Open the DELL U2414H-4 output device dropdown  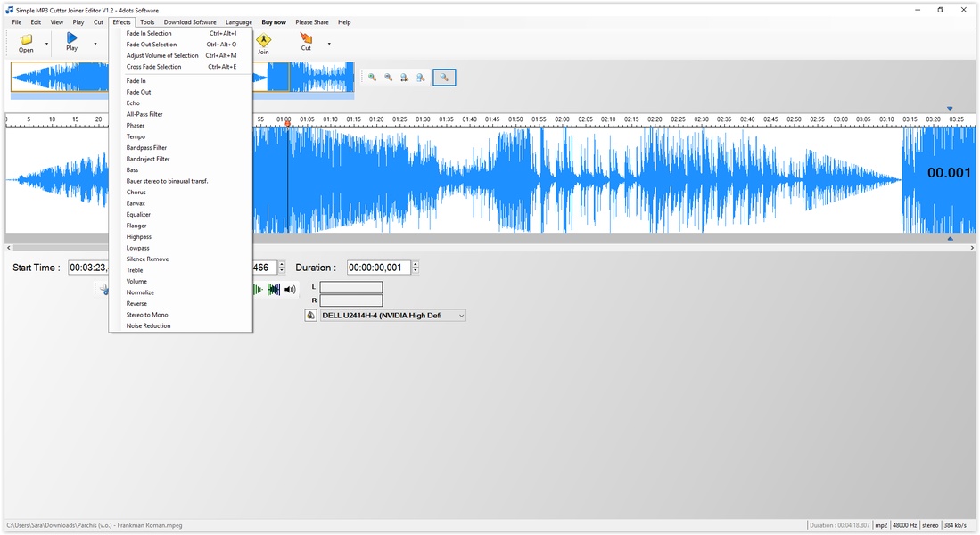[460, 316]
